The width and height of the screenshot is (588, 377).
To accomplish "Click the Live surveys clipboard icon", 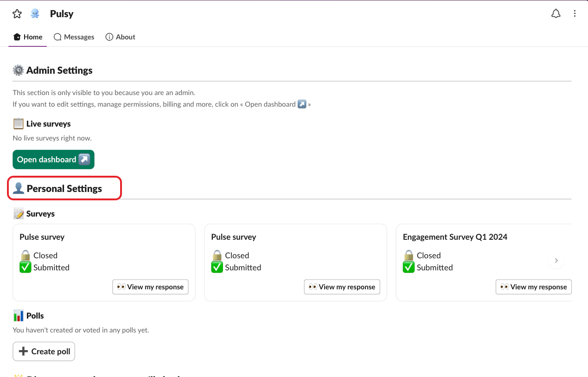I will coord(19,124).
